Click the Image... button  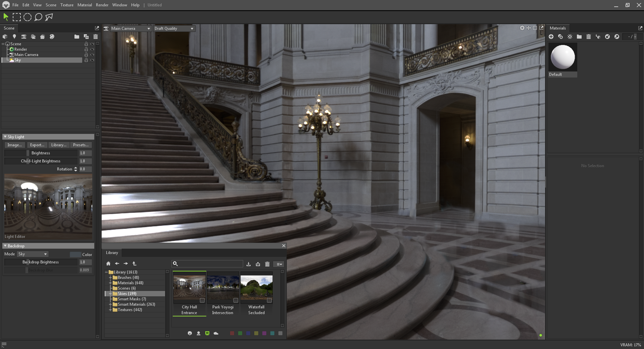click(x=14, y=145)
